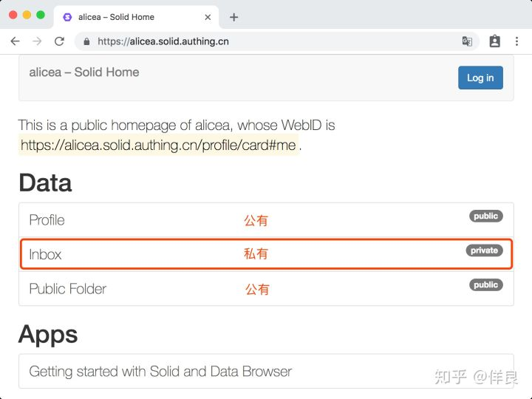Open the Profile data item
Viewport: 532px width, 399px height.
(266, 220)
